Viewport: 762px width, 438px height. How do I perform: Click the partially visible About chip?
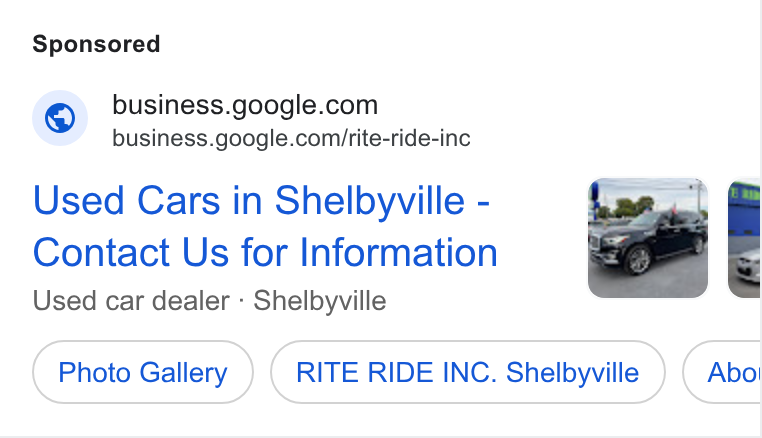[722, 372]
